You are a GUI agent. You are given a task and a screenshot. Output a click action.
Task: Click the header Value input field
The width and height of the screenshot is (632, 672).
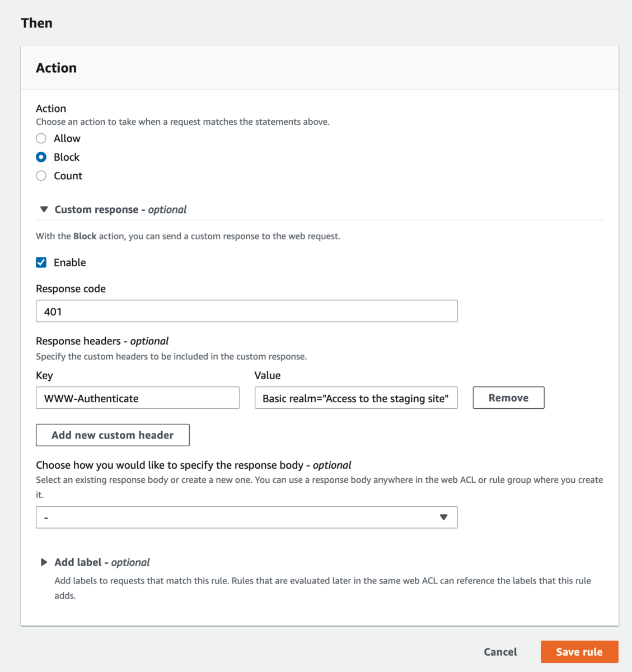[355, 398]
